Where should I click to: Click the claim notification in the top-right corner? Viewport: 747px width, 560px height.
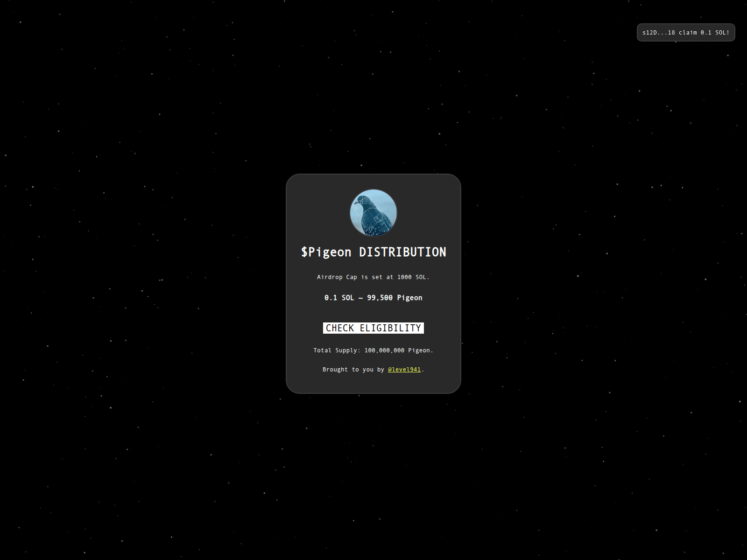(685, 32)
